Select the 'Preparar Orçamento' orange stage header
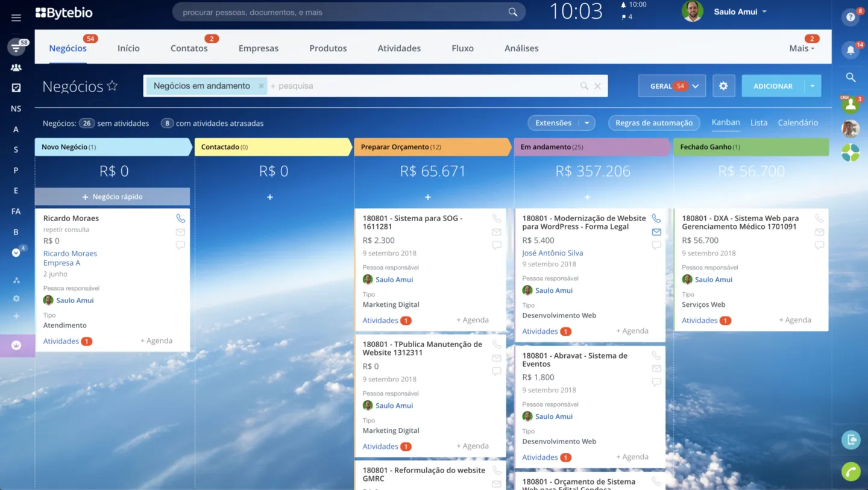 (433, 147)
